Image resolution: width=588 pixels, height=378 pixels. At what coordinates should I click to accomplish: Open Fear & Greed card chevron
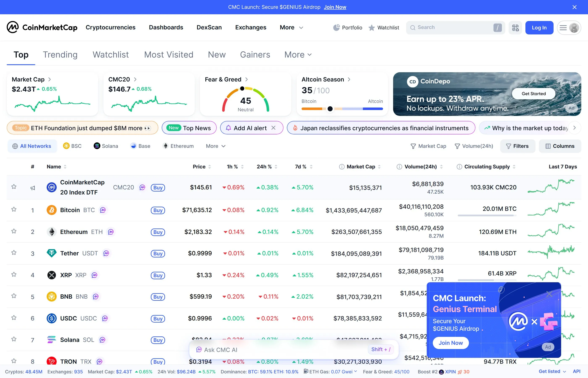pos(246,79)
